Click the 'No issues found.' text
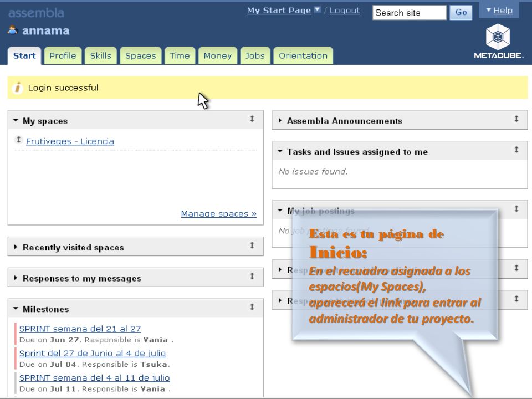532x399 pixels. point(313,171)
